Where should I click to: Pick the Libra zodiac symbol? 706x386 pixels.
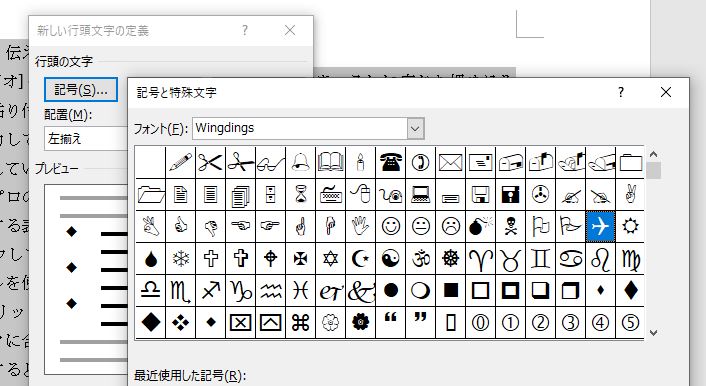click(x=150, y=291)
